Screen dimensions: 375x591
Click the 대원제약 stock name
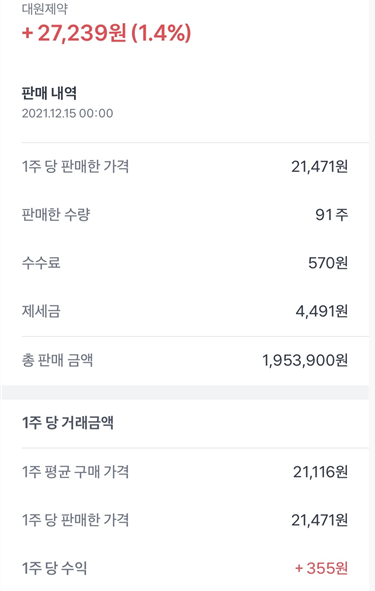44,9
